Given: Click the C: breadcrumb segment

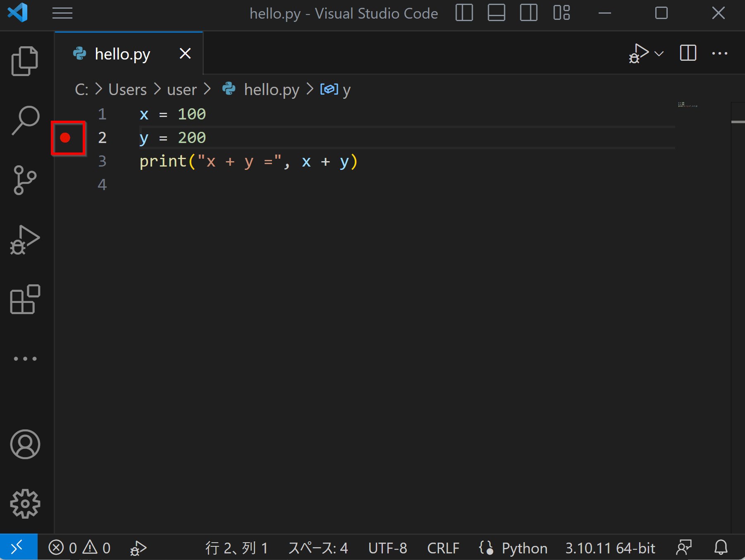Looking at the screenshot, I should click(81, 90).
